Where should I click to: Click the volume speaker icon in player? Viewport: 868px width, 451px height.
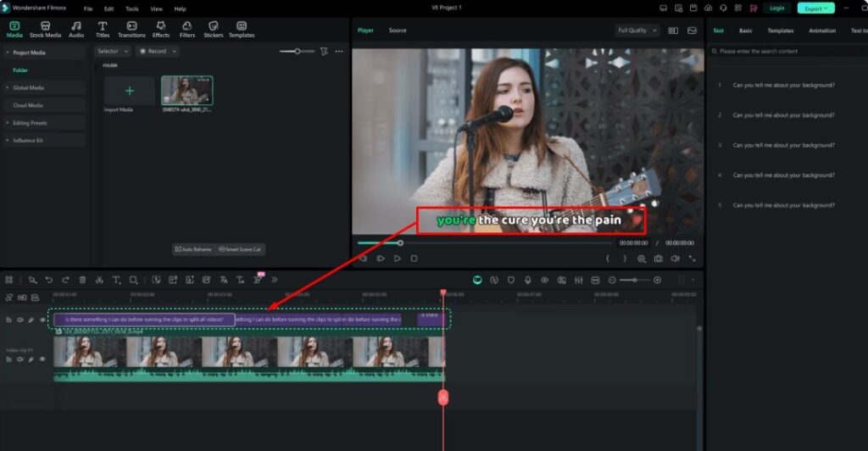675,259
